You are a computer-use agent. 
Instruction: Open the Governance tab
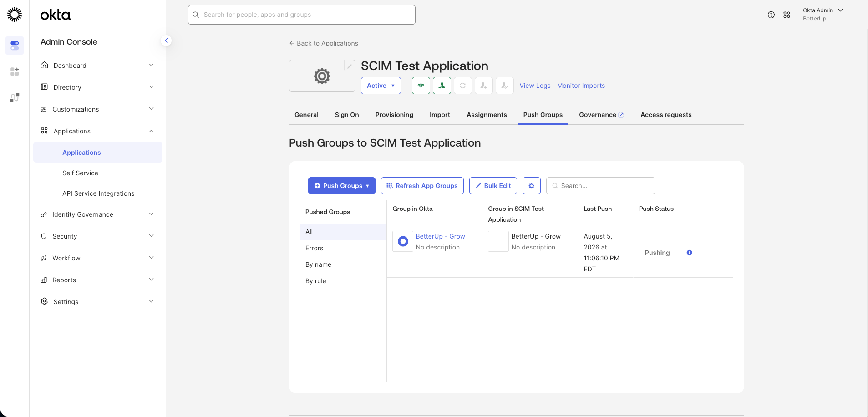point(601,115)
